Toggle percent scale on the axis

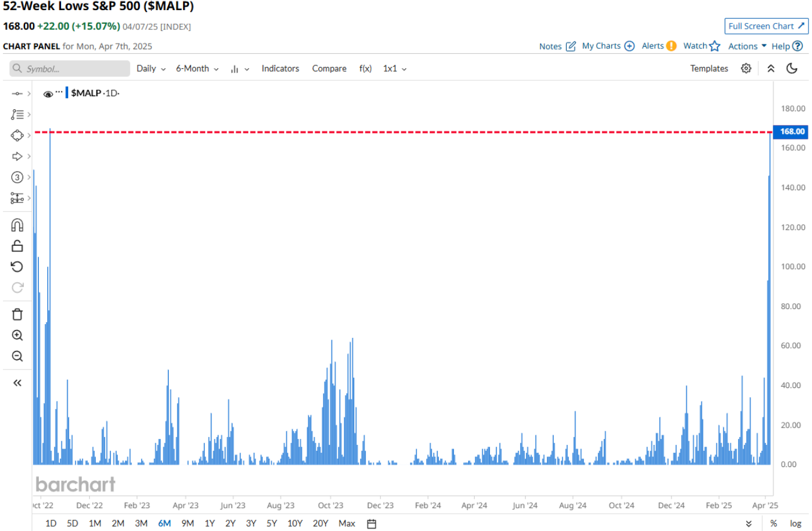(x=773, y=524)
